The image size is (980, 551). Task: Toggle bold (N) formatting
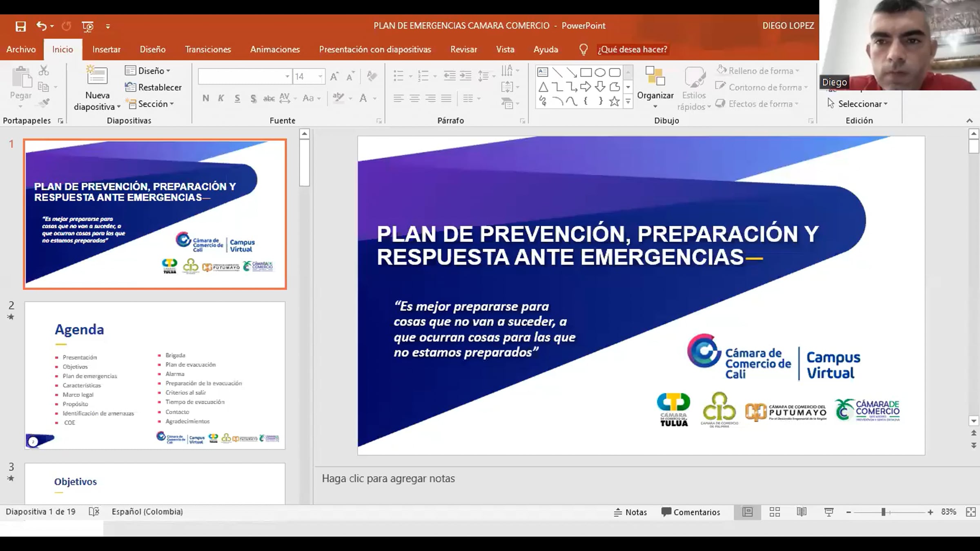coord(206,98)
